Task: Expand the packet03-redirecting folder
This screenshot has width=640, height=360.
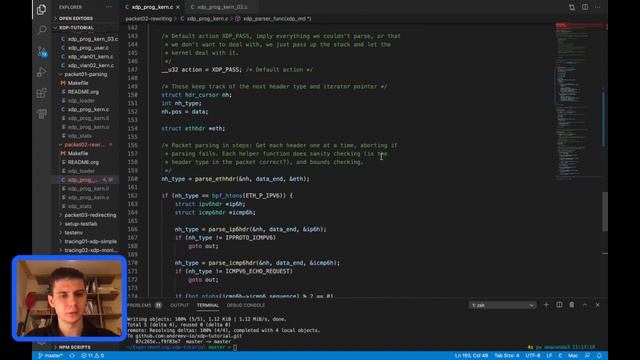Action: 90,215
